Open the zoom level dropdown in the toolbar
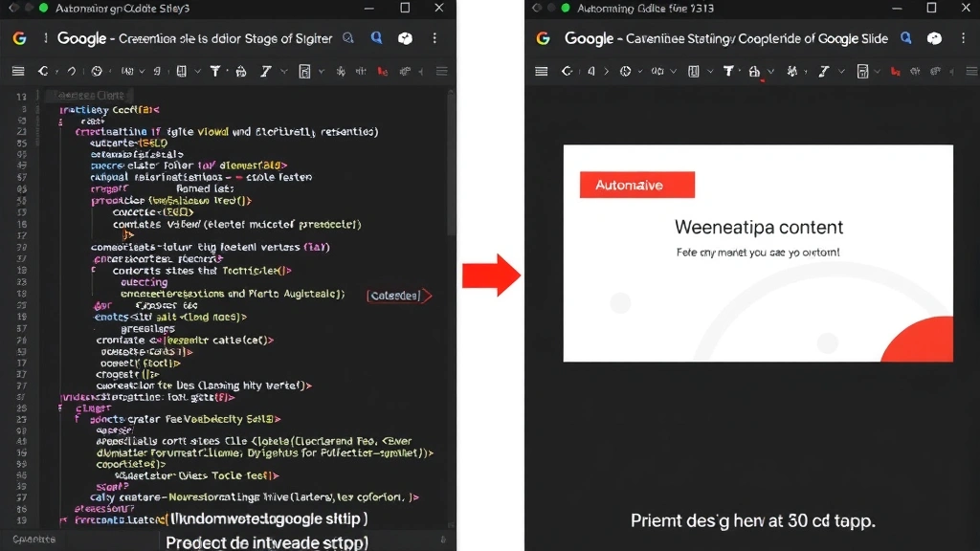 click(129, 71)
